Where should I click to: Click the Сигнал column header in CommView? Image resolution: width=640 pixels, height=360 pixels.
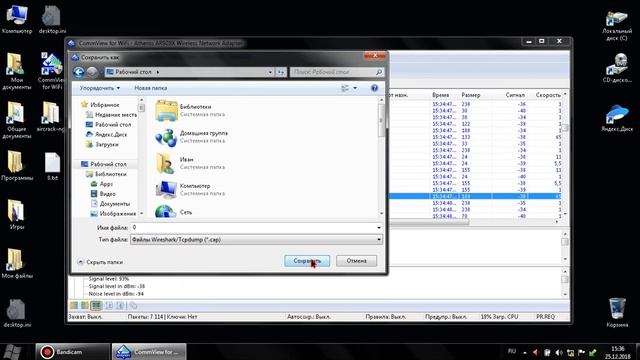(515, 95)
